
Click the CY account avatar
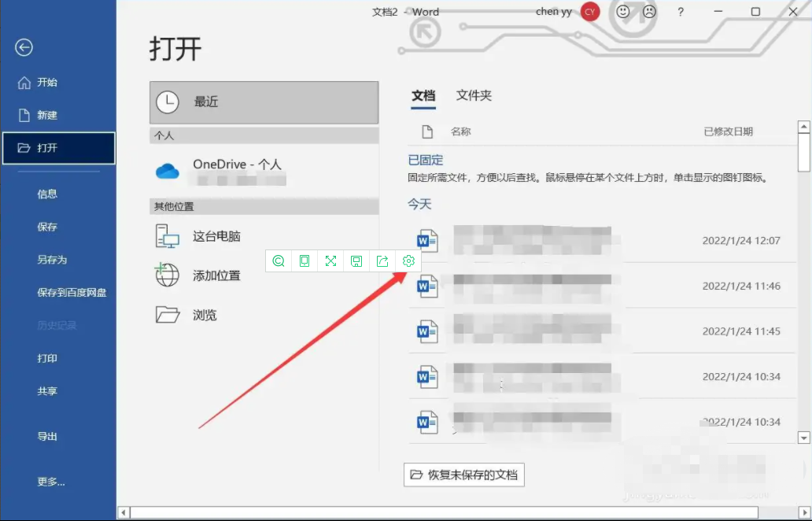[589, 12]
